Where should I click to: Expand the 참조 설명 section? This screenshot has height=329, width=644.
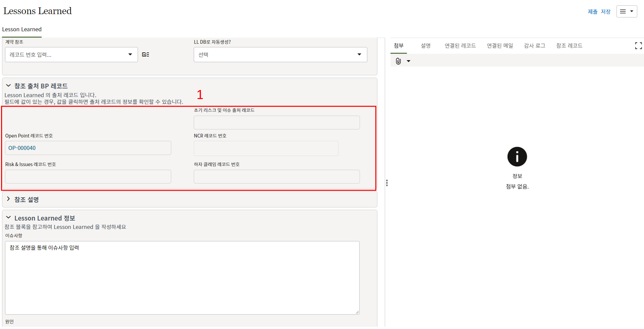tap(8, 199)
